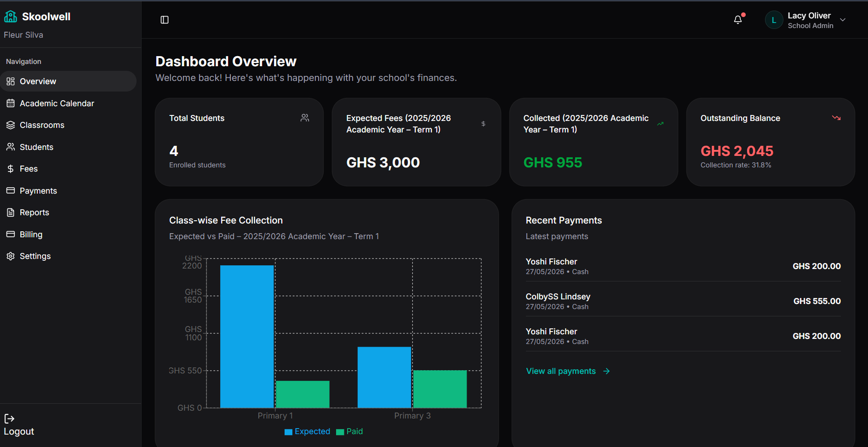Click the Skoolwell brand name
Image resolution: width=868 pixels, height=447 pixels.
coord(46,17)
